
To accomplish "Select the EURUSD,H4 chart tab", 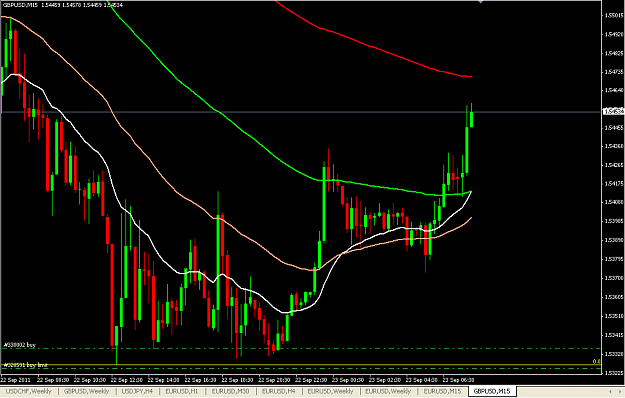I will pos(279,392).
